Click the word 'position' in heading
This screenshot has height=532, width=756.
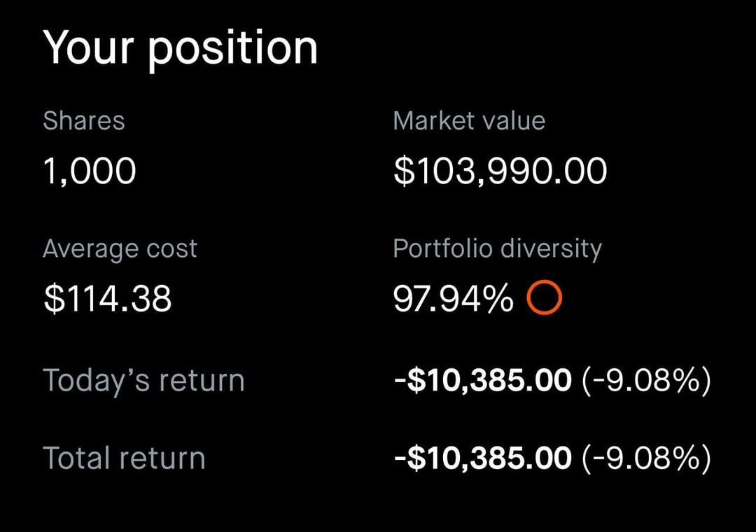coord(233,50)
